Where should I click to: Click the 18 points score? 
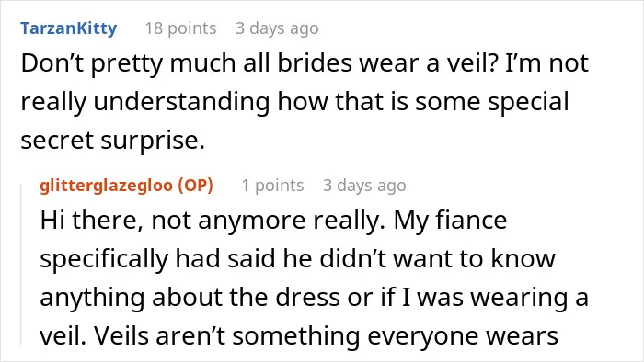pos(180,28)
